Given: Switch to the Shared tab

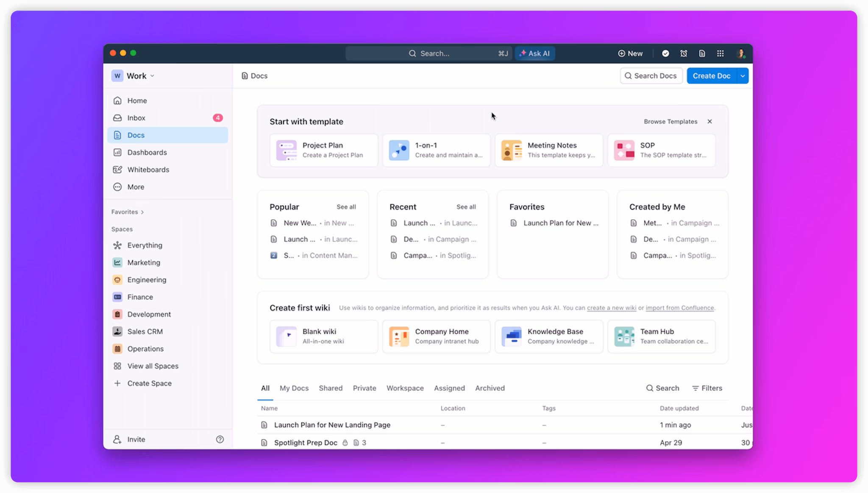Looking at the screenshot, I should (x=331, y=388).
